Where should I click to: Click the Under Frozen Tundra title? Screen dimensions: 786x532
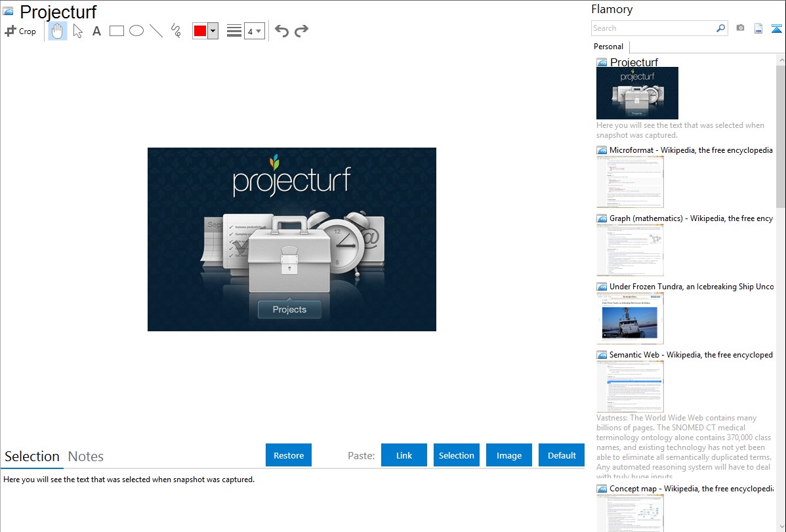[692, 286]
